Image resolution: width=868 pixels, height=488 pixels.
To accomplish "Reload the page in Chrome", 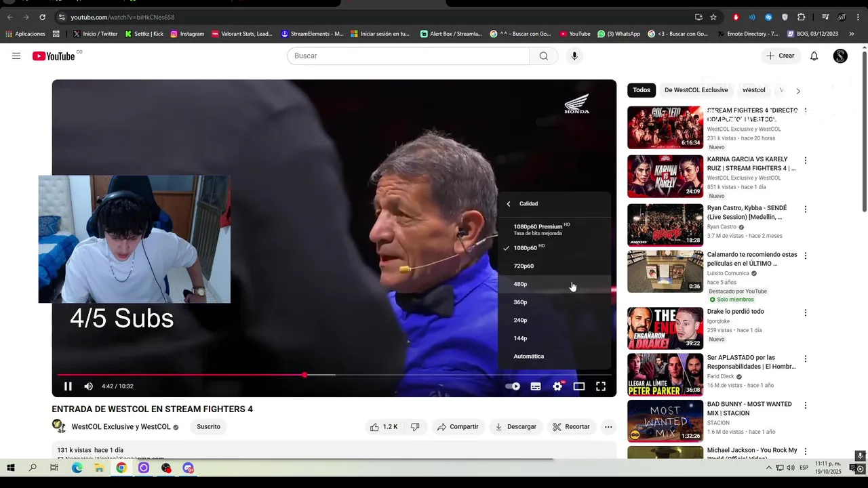I will point(42,17).
